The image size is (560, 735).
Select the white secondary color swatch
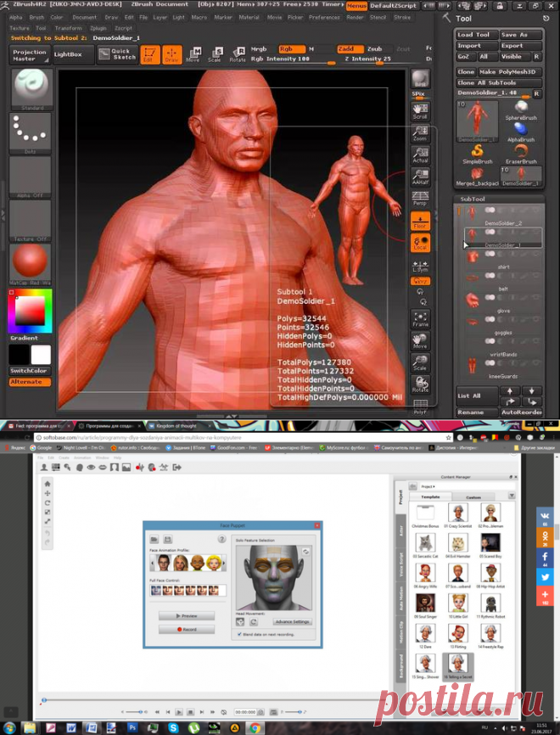pos(41,355)
